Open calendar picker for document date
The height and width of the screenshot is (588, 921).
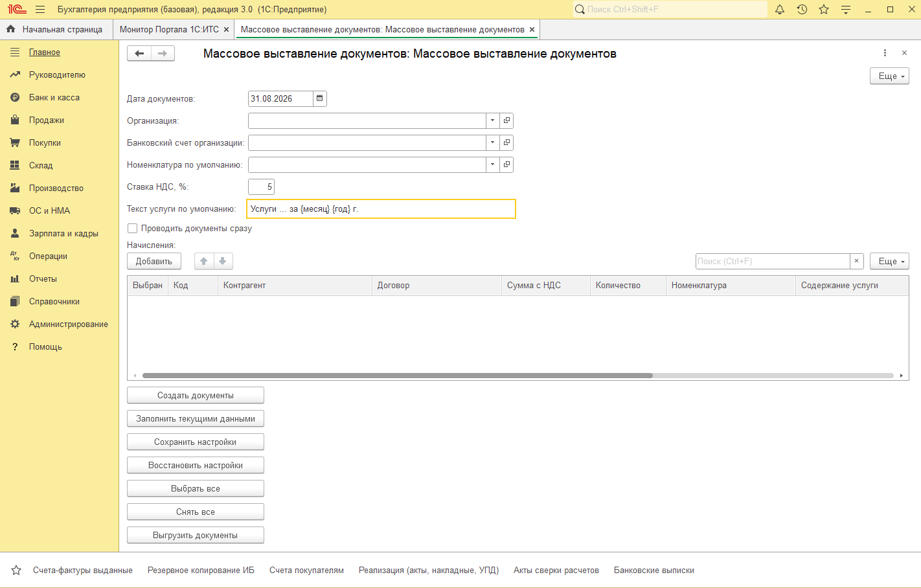[320, 98]
